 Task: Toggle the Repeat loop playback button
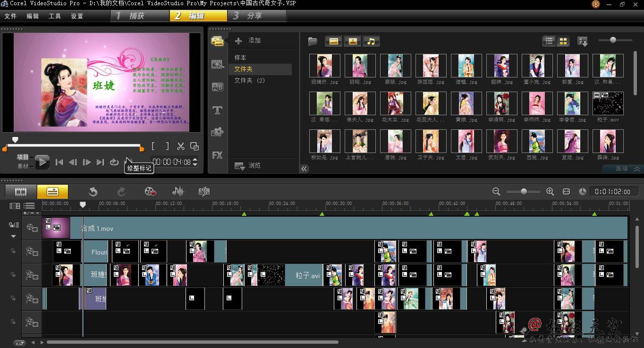pyautogui.click(x=114, y=162)
